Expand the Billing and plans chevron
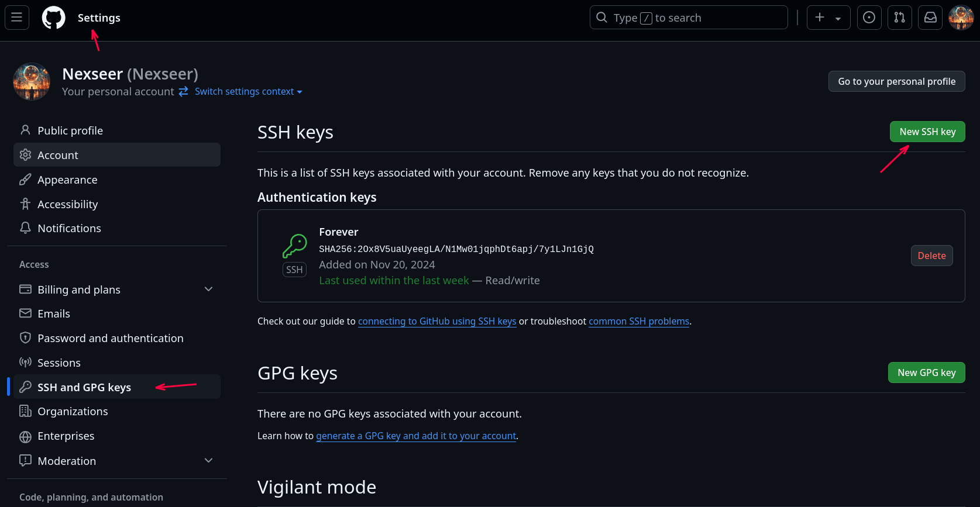Image resolution: width=980 pixels, height=507 pixels. pyautogui.click(x=208, y=289)
